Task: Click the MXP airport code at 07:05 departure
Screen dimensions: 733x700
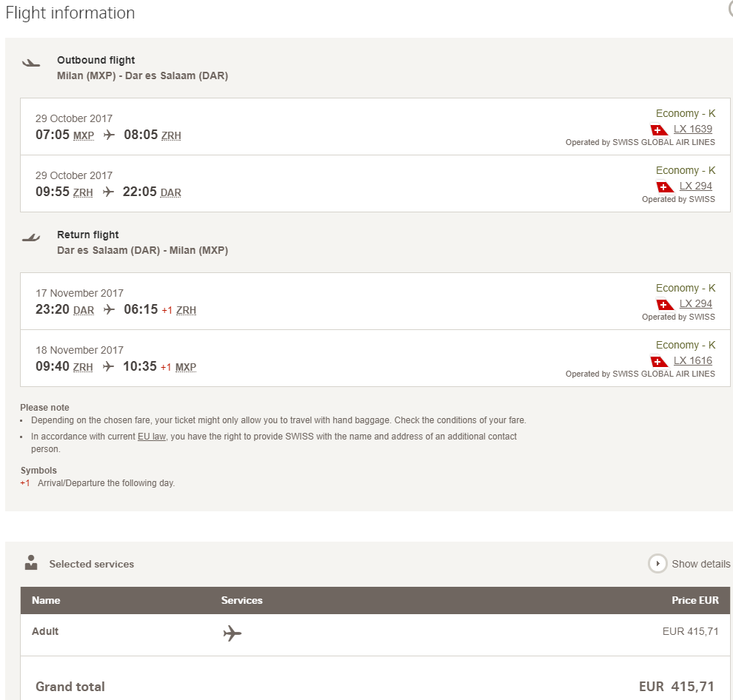Action: click(x=84, y=135)
